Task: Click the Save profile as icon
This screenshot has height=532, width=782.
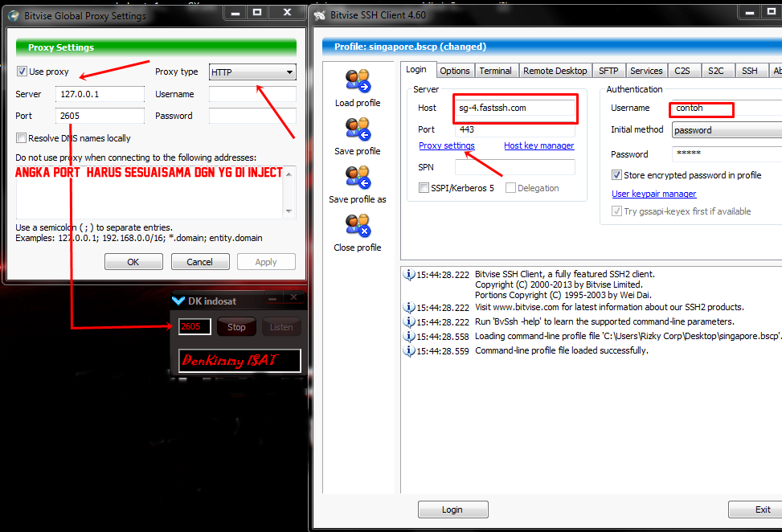Action: click(357, 177)
